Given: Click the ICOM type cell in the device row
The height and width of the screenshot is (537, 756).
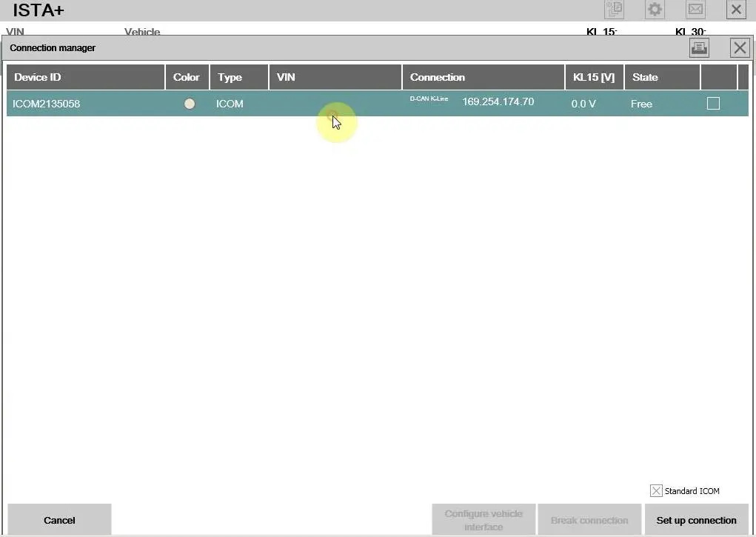Looking at the screenshot, I should 230,104.
